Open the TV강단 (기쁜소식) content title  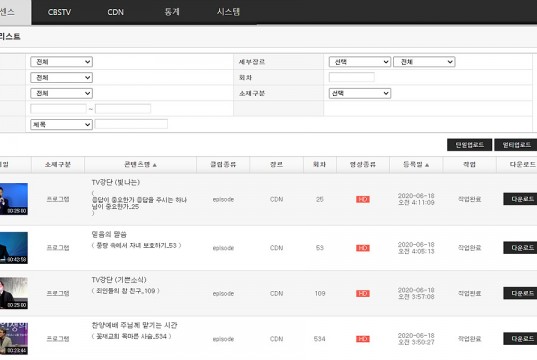coord(119,280)
